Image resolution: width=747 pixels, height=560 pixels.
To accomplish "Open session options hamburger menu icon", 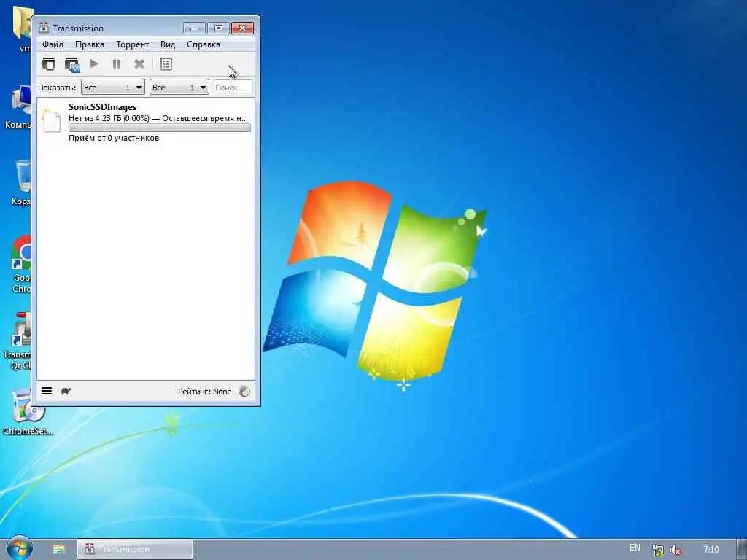I will pyautogui.click(x=47, y=391).
